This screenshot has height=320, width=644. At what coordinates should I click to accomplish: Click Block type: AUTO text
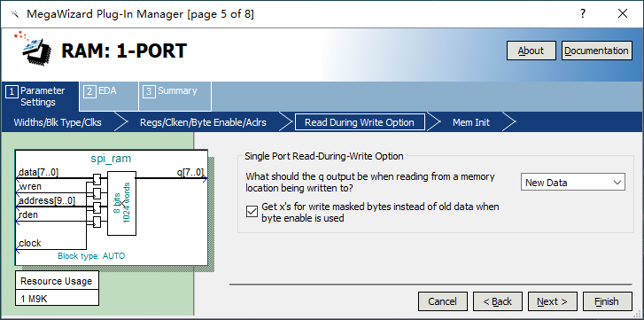[91, 256]
